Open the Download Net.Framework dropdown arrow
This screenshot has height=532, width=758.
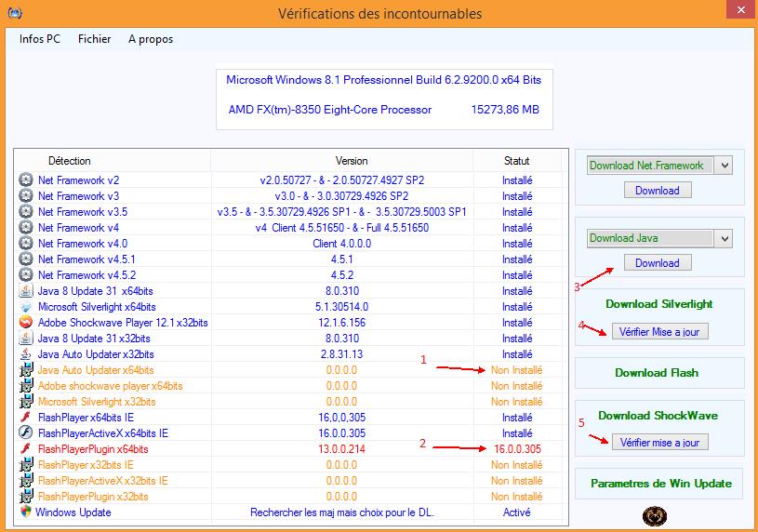[x=725, y=166]
